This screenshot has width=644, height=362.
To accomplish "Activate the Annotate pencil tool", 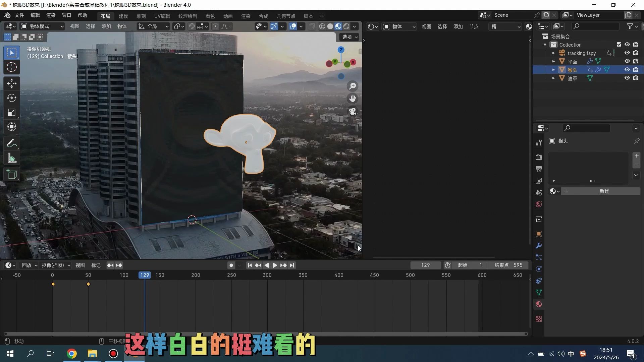I will (12, 143).
